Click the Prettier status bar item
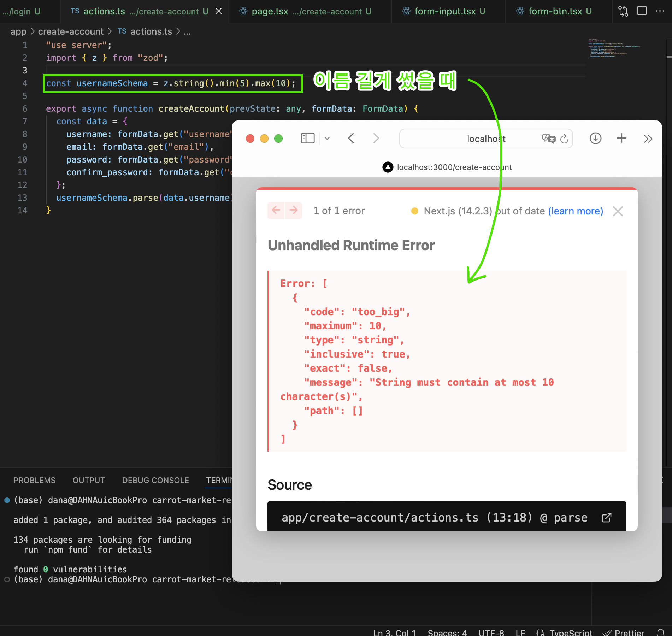 pos(624,632)
